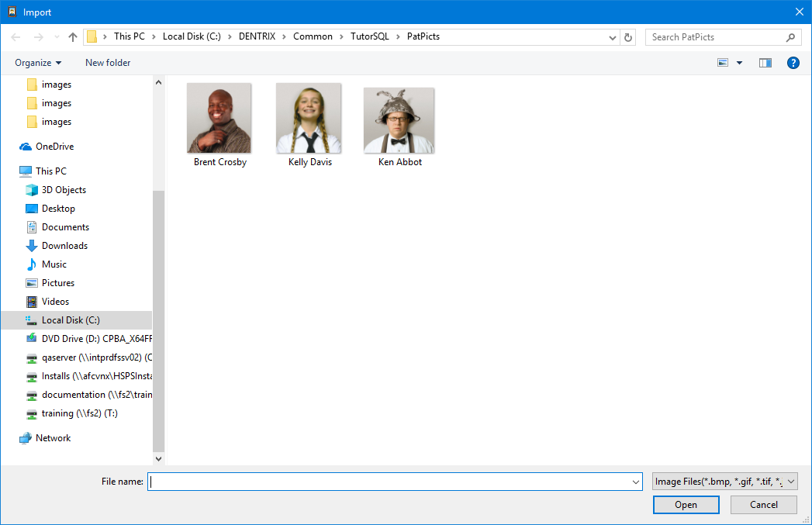Viewport: 812px width, 525px height.
Task: Open the view options dropdown arrow
Action: [739, 63]
